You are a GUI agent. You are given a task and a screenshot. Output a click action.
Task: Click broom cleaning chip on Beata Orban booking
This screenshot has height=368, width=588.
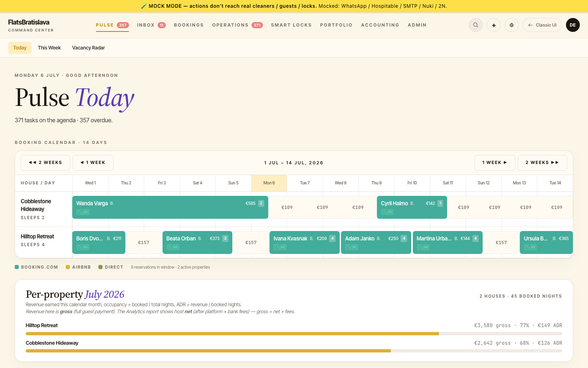pos(173,247)
